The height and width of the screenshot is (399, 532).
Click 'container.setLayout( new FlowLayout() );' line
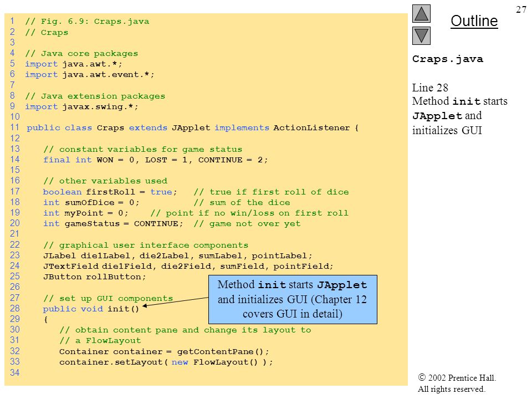point(166,362)
